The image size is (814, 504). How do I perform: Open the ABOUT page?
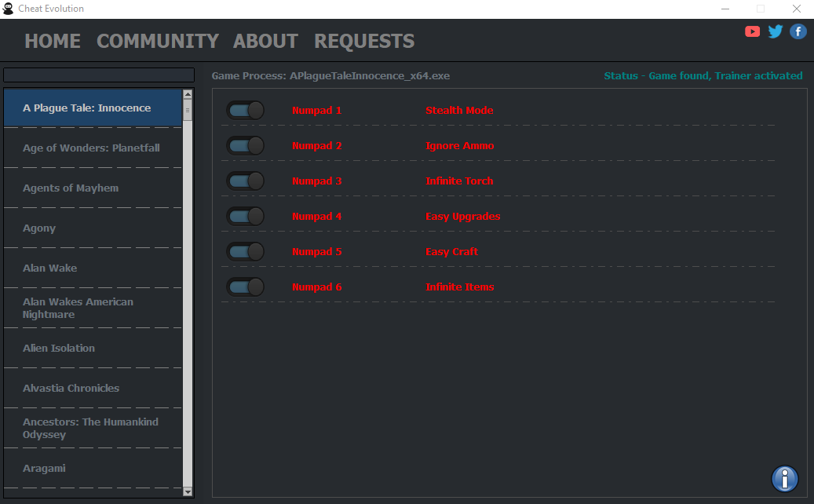point(265,41)
